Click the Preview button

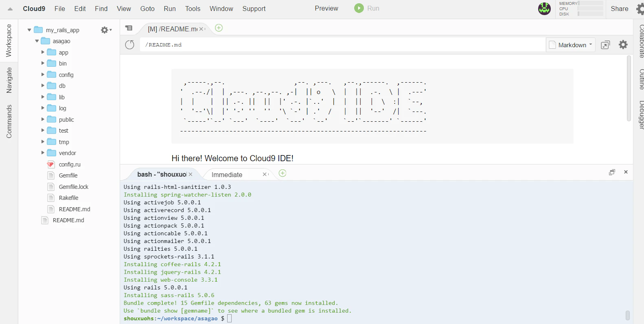point(326,8)
